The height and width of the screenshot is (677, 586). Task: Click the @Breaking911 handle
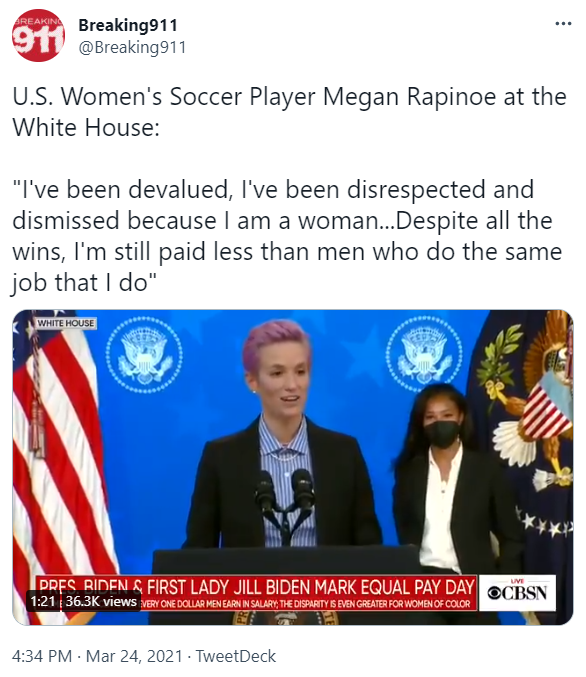[x=132, y=47]
